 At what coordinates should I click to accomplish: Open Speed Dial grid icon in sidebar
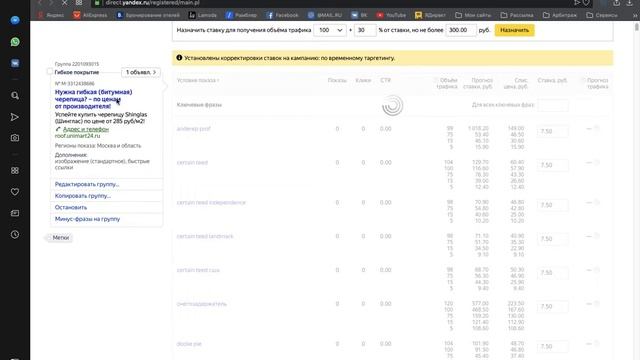pyautogui.click(x=15, y=171)
